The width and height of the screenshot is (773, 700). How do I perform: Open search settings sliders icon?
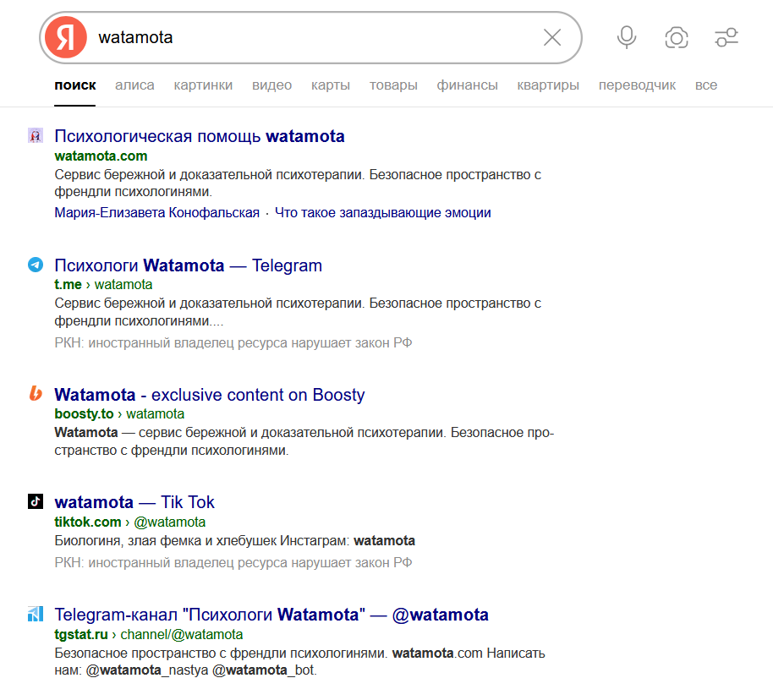[726, 37]
